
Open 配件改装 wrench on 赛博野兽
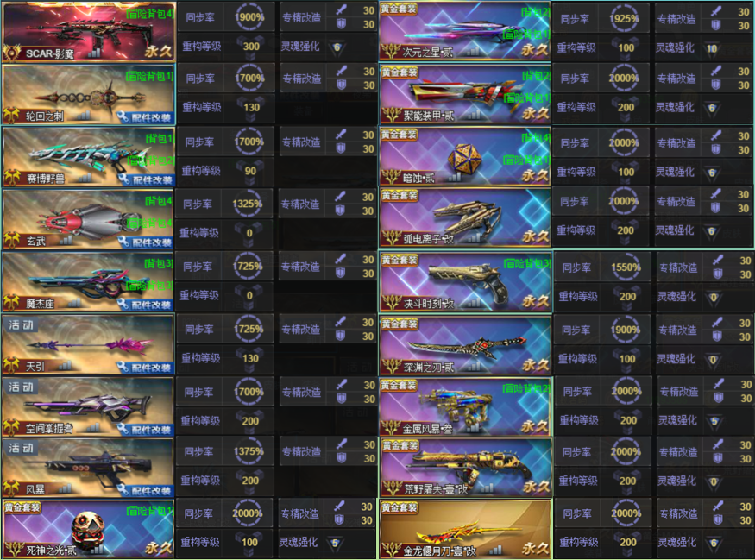[x=146, y=179]
